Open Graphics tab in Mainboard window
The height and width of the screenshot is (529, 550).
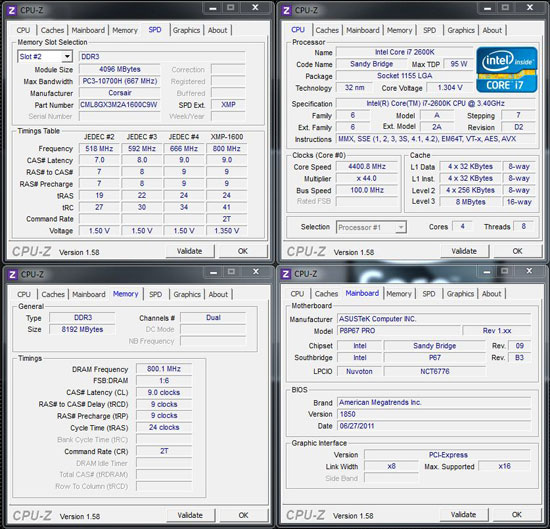point(460,294)
